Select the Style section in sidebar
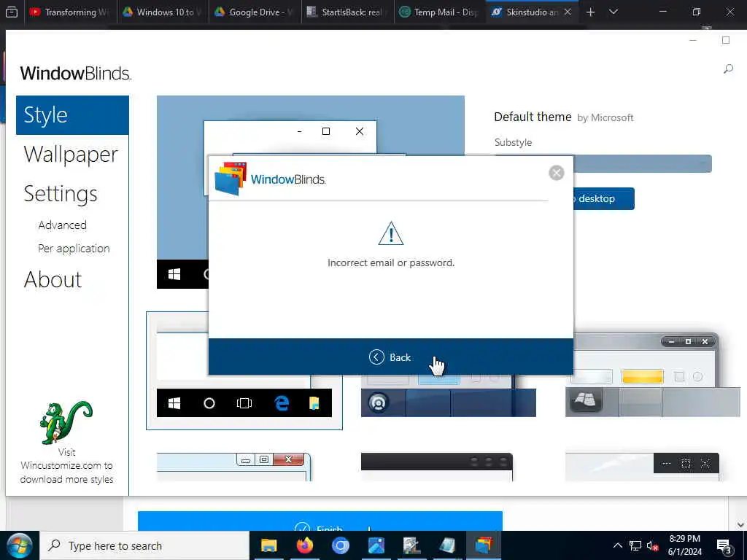The height and width of the screenshot is (560, 747). pos(72,115)
